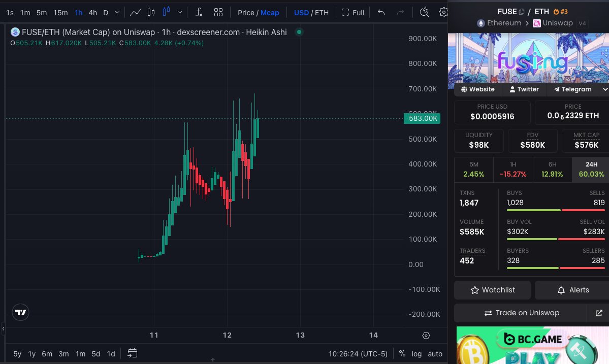This screenshot has height=364, width=609.
Task: Open the chart time zone settings icon
Action: [x=426, y=335]
